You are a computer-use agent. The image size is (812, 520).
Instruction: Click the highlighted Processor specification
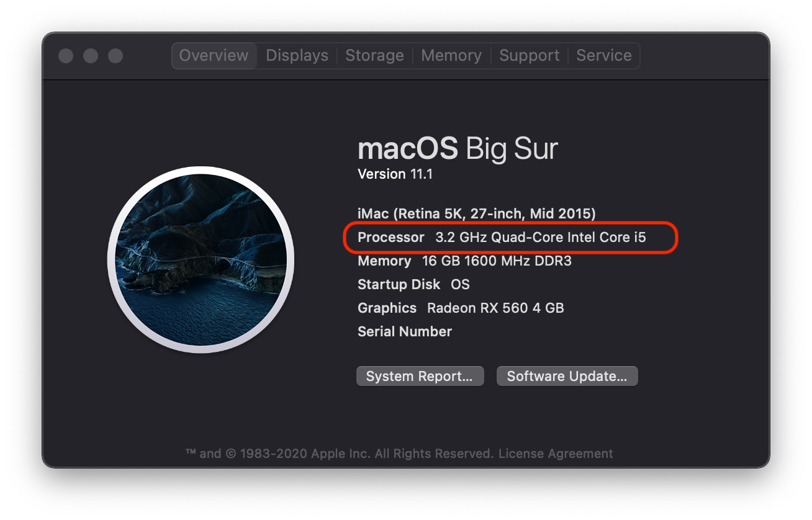click(x=510, y=237)
